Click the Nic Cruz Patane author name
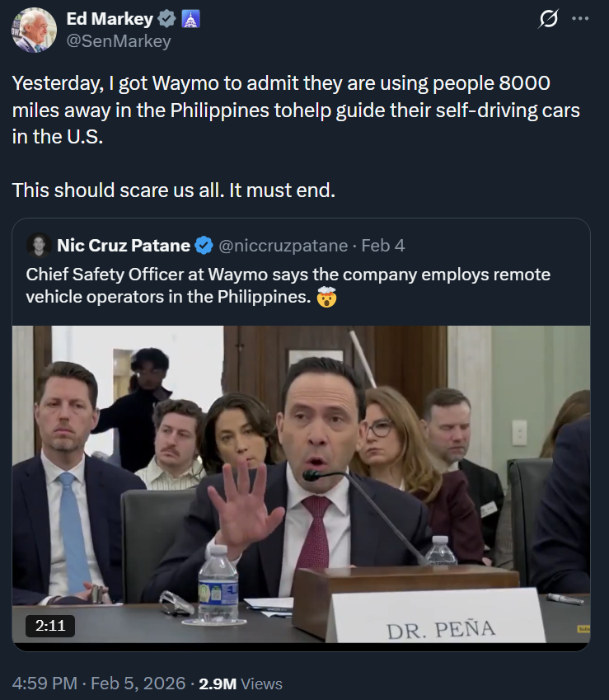Image resolution: width=609 pixels, height=700 pixels. point(124,245)
